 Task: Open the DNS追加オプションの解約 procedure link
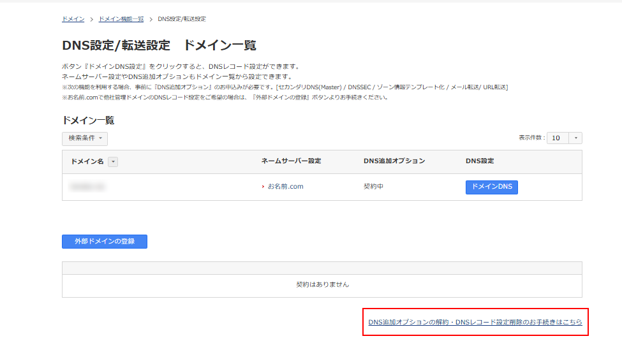click(475, 323)
